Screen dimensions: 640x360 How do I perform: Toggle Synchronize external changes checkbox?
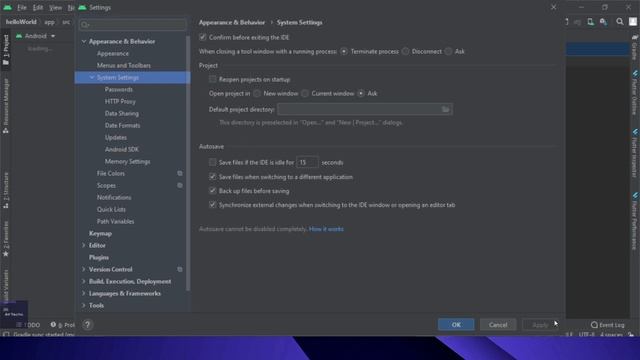213,204
